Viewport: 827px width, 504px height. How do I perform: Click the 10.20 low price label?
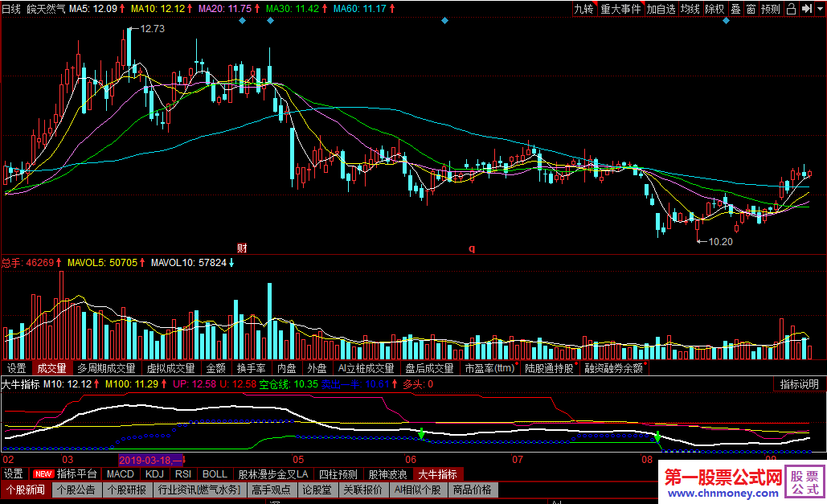[720, 242]
